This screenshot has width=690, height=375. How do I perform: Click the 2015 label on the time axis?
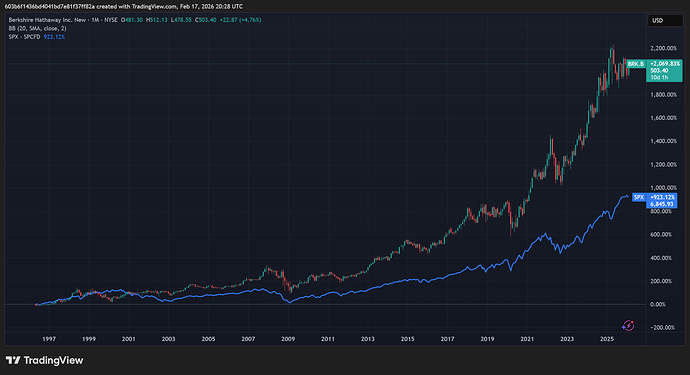pos(407,339)
